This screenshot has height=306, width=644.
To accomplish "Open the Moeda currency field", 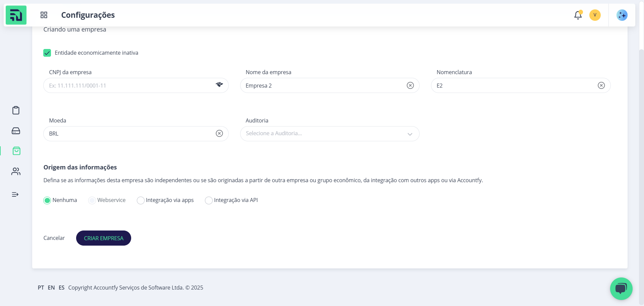I will 136,134.
